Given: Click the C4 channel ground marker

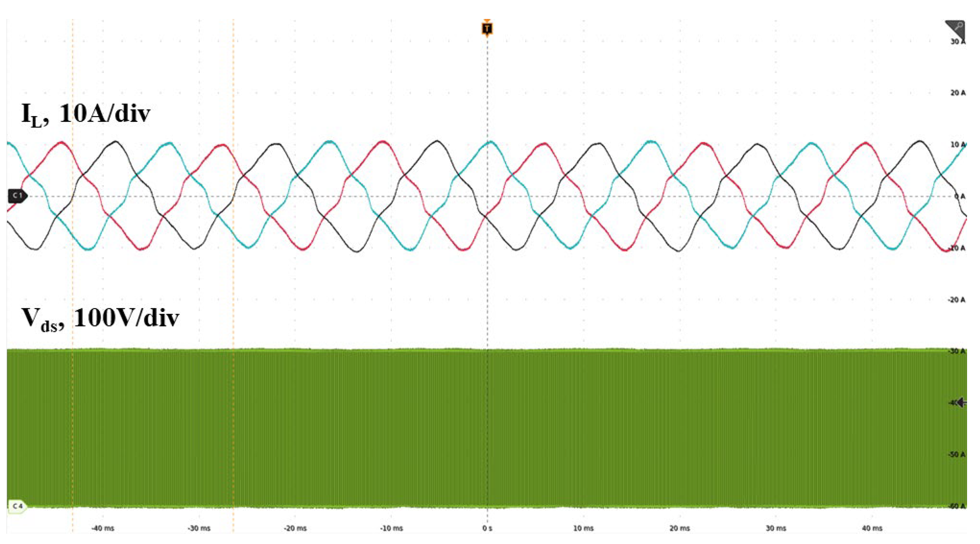Looking at the screenshot, I should [x=17, y=506].
